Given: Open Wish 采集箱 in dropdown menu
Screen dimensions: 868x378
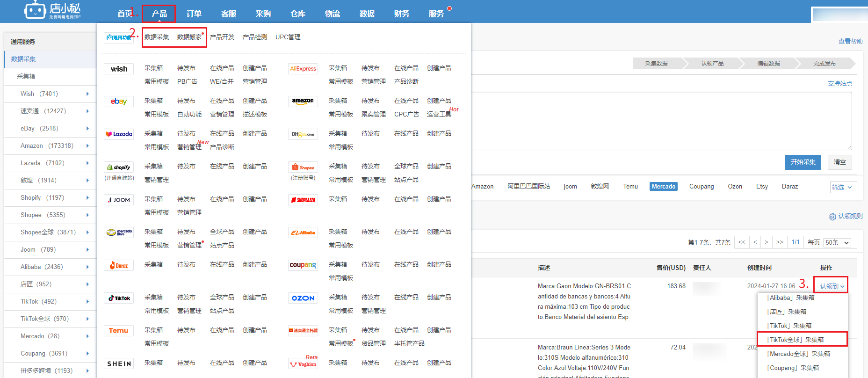Looking at the screenshot, I should 153,68.
